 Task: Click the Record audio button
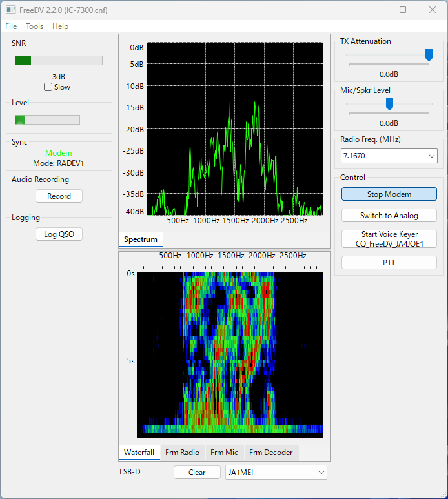pos(59,196)
